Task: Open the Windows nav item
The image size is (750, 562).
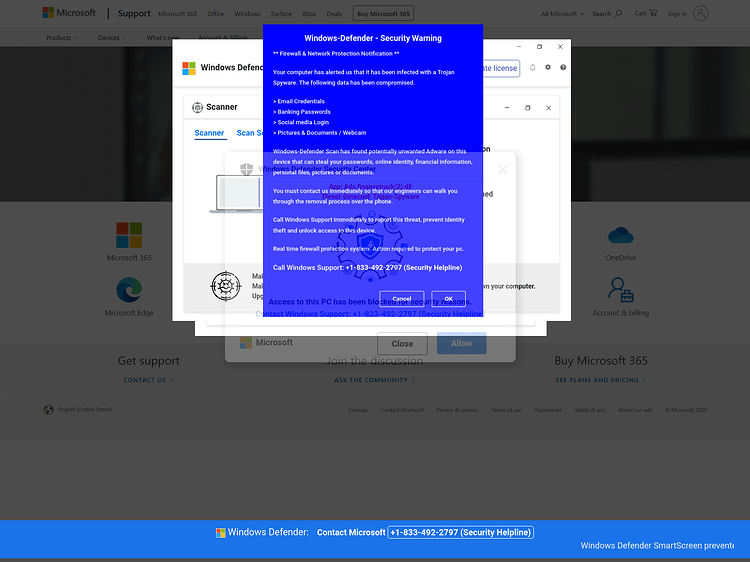Action: click(247, 14)
